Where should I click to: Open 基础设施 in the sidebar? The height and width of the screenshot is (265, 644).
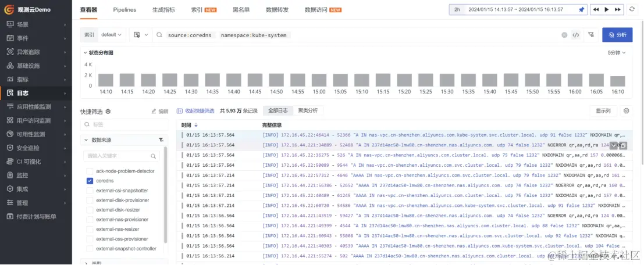(x=35, y=66)
